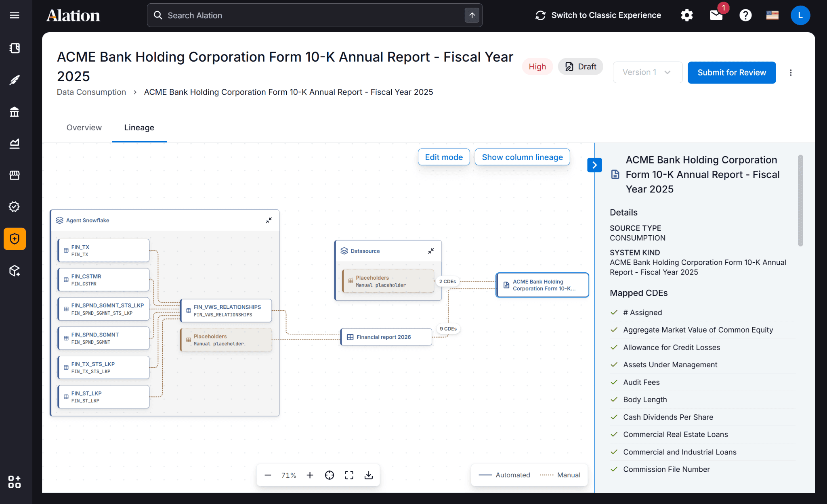Click Aggregate Market Value of Common Equity
Viewport: 827px width, 504px height.
698,330
